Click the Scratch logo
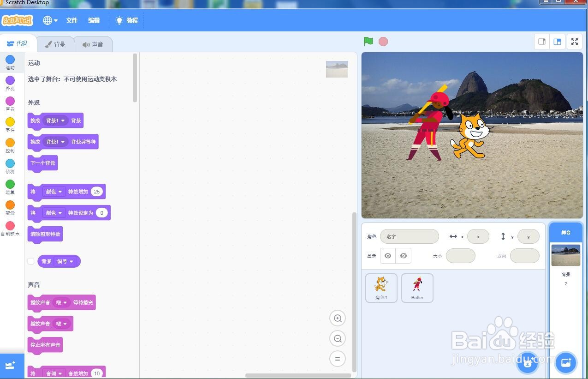The height and width of the screenshot is (379, 588). click(x=18, y=20)
